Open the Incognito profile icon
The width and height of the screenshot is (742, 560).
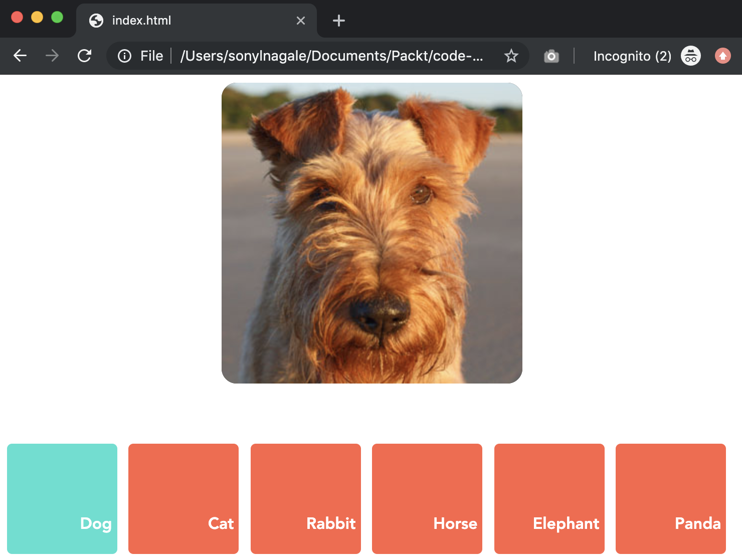690,56
